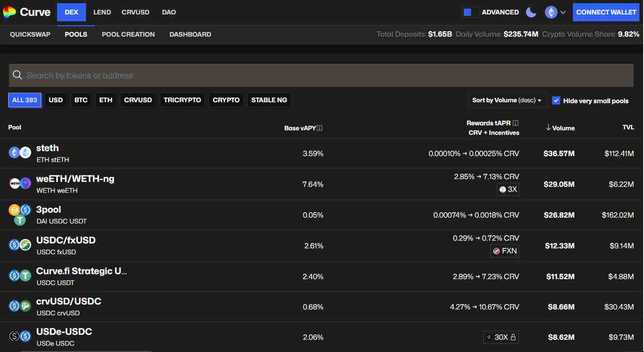Open the Sort by Volume dropdown

tap(507, 100)
